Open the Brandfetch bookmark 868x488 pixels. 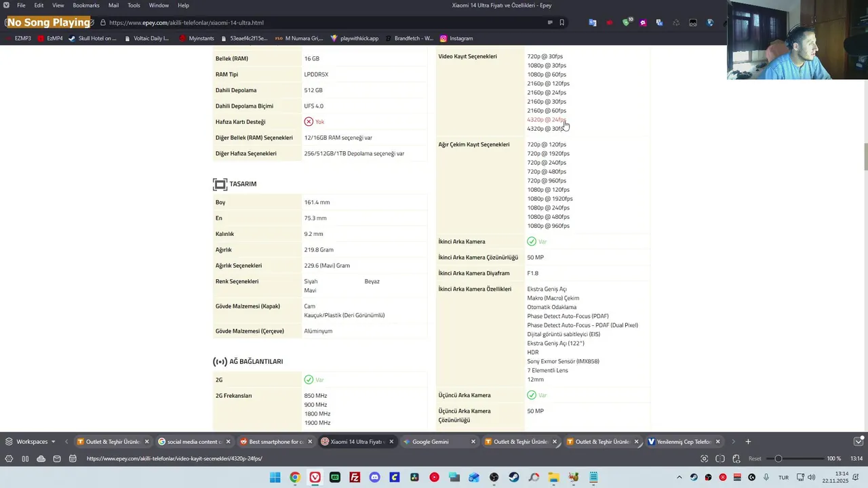coord(410,39)
